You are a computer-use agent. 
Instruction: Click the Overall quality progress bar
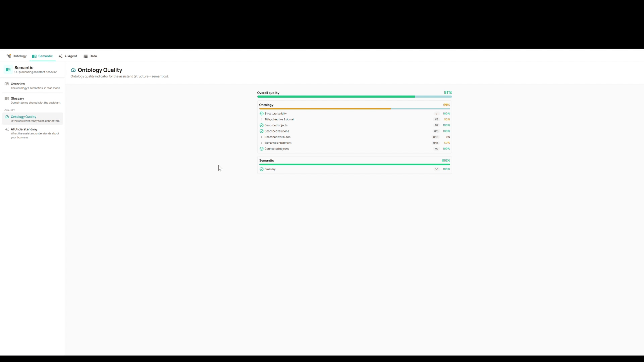355,97
